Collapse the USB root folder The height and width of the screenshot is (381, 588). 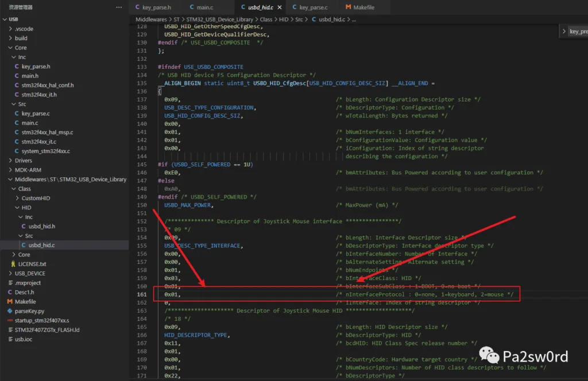(x=5, y=19)
